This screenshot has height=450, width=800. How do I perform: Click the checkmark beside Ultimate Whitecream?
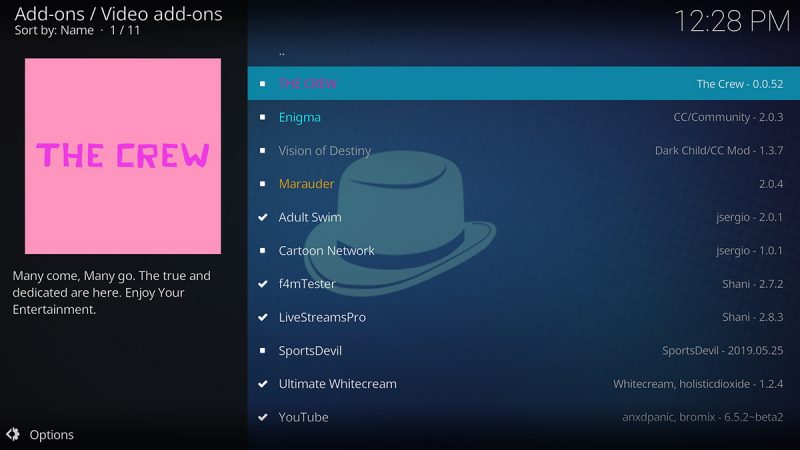[x=262, y=384]
